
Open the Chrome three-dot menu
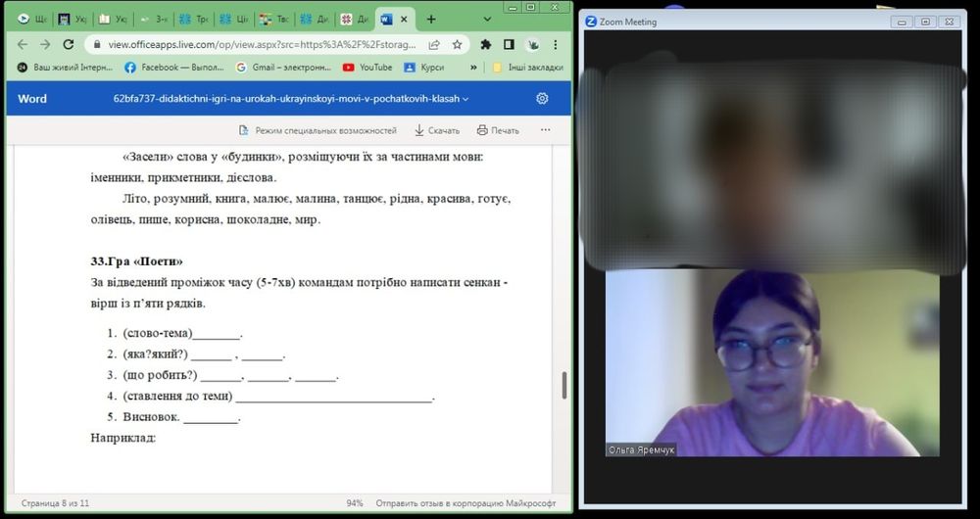click(556, 44)
